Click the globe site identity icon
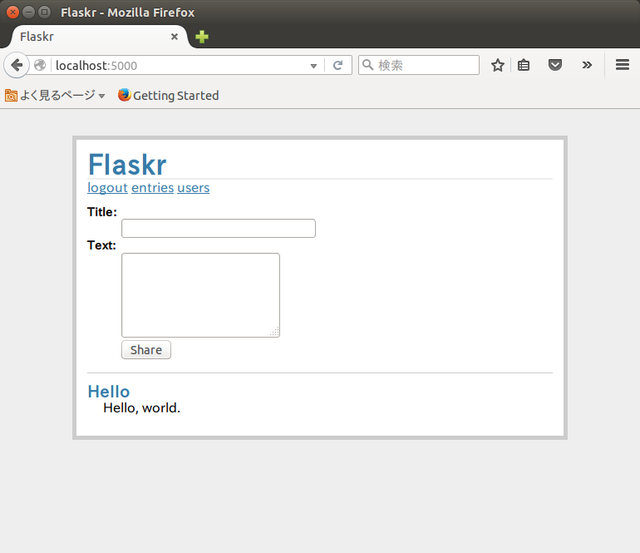Image resolution: width=640 pixels, height=553 pixels. [40, 65]
